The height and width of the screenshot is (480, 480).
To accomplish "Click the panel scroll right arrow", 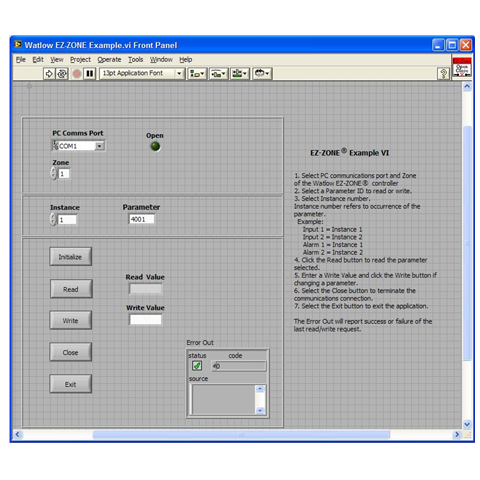I will pos(457,434).
